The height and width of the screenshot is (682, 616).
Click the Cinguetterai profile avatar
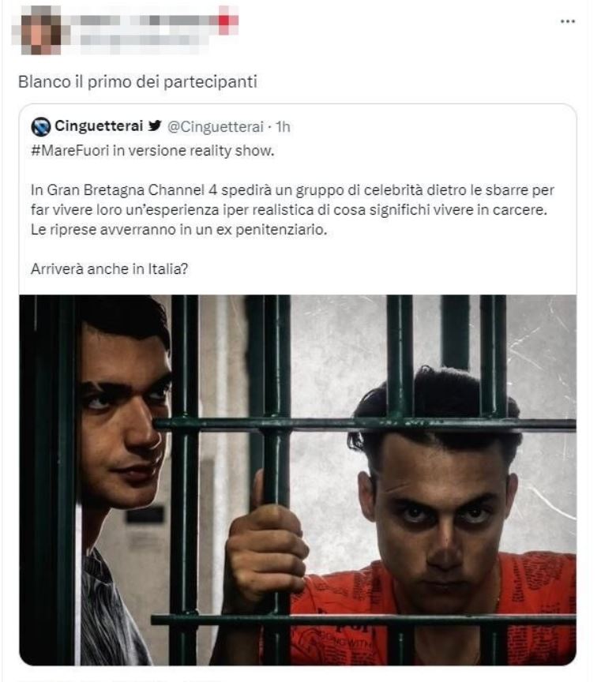(x=41, y=127)
